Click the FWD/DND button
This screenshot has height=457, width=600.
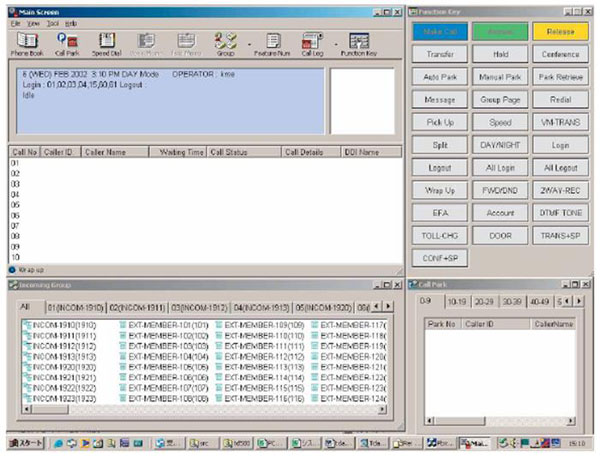tap(500, 190)
